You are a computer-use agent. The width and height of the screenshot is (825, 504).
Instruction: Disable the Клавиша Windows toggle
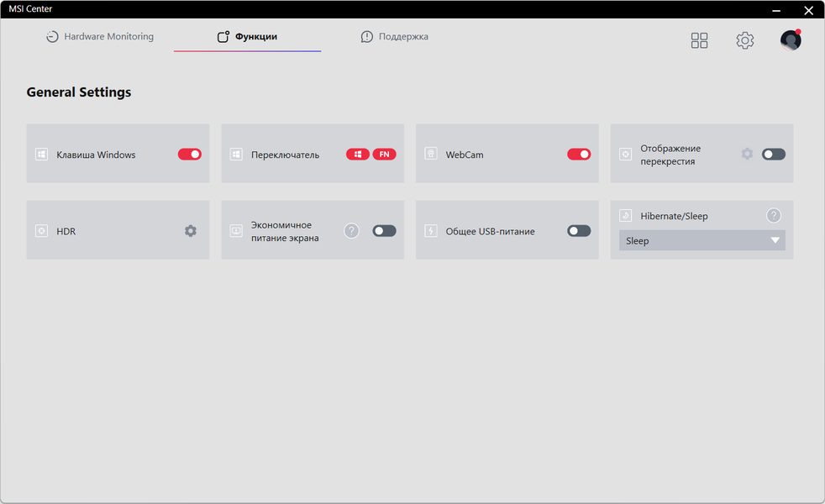click(190, 155)
